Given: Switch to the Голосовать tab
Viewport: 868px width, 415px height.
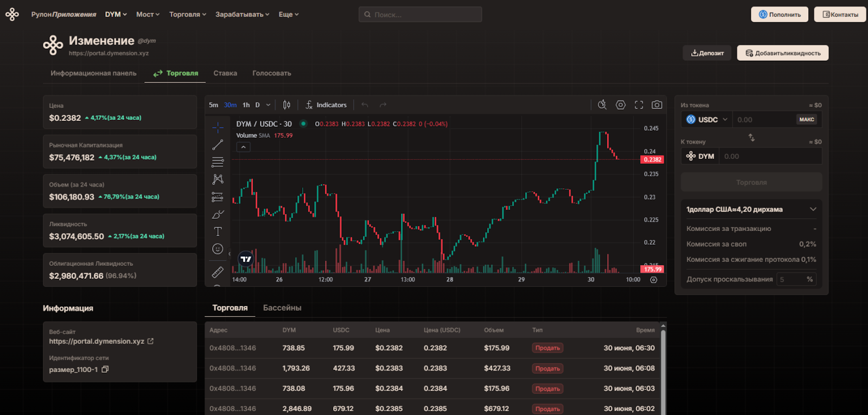Looking at the screenshot, I should pos(272,73).
